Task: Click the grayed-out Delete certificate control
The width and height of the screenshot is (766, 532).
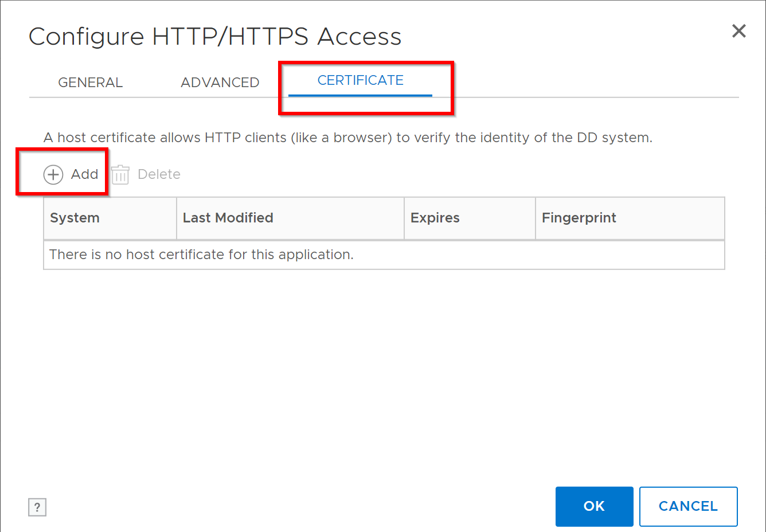Action: point(145,174)
